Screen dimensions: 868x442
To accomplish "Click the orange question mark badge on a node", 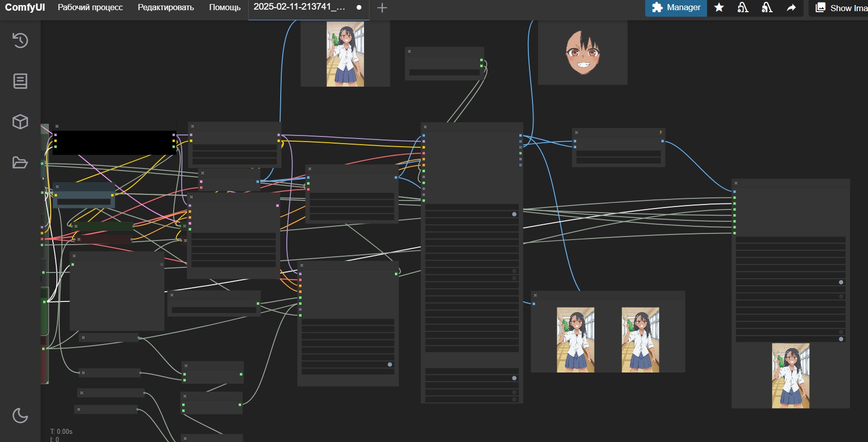I will point(660,132).
